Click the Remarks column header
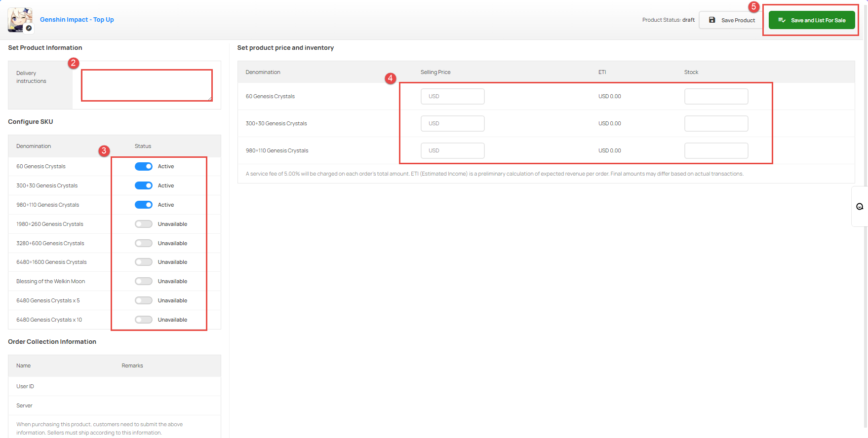 (132, 365)
